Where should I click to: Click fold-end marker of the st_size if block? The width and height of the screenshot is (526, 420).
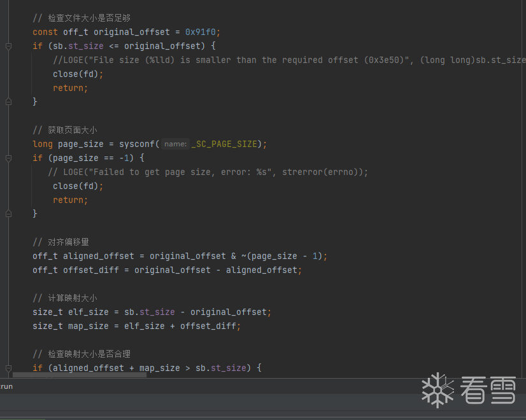pyautogui.click(x=8, y=102)
